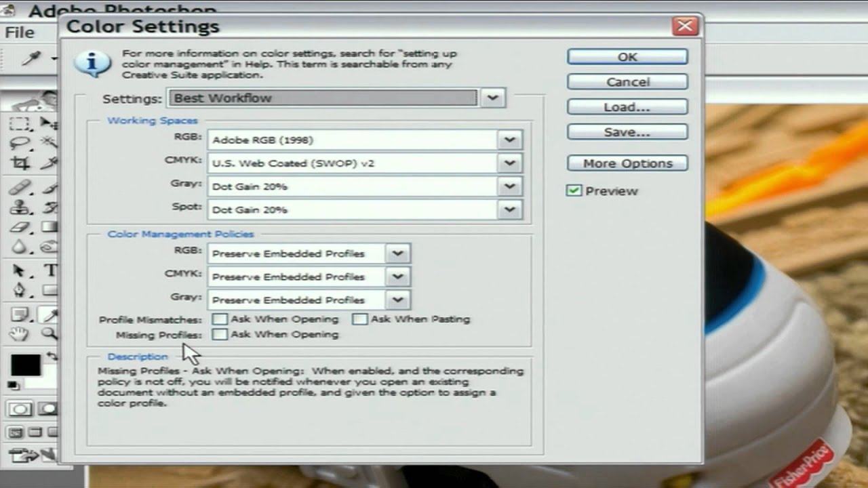The image size is (868, 488).
Task: Close the Color Settings dialog
Action: pyautogui.click(x=685, y=26)
